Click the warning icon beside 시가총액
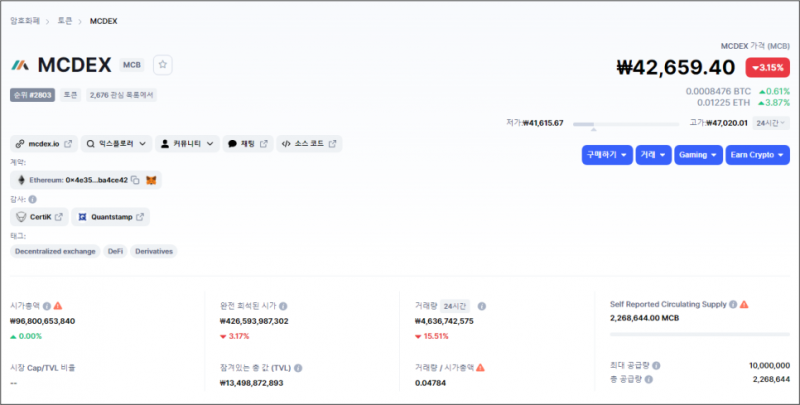The width and height of the screenshot is (800, 405). click(x=57, y=305)
